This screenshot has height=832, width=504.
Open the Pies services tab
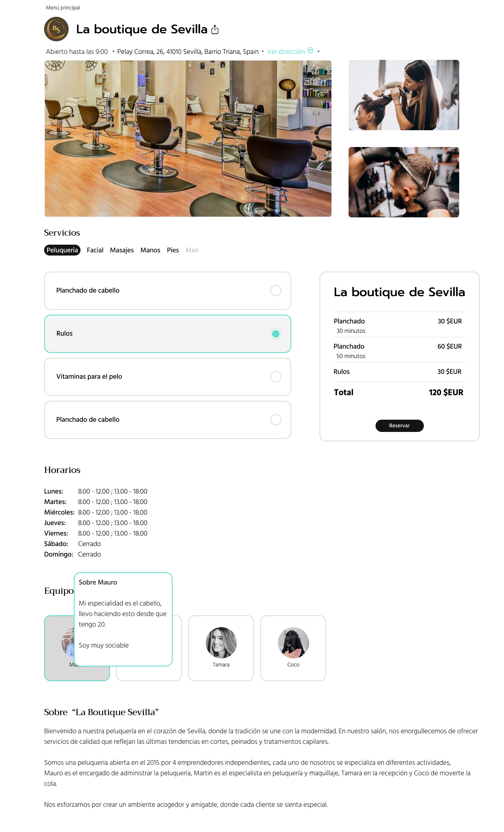click(173, 250)
